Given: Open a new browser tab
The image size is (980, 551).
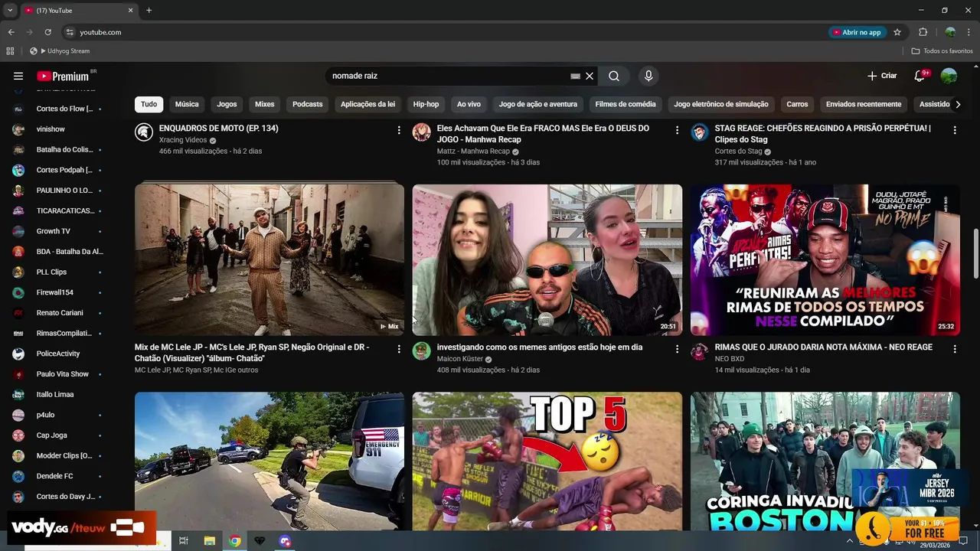Looking at the screenshot, I should (x=149, y=10).
